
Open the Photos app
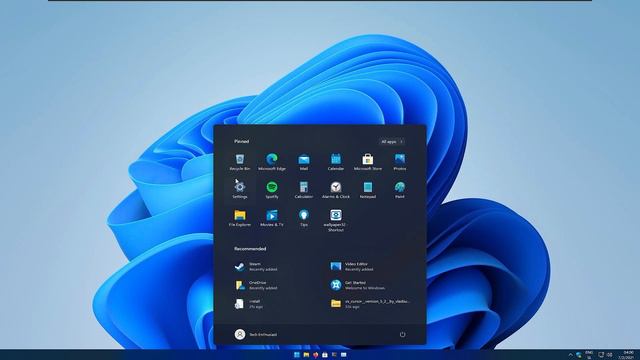coord(400,162)
